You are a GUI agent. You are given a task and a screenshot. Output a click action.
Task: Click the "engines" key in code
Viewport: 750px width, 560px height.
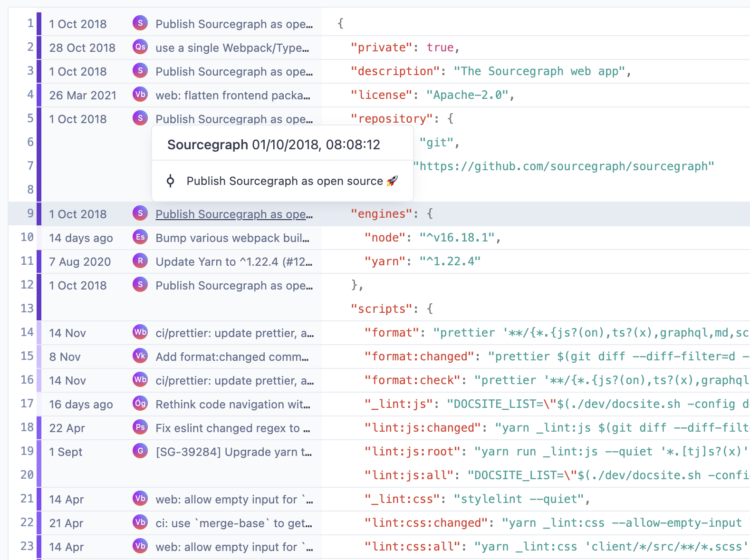(x=381, y=213)
